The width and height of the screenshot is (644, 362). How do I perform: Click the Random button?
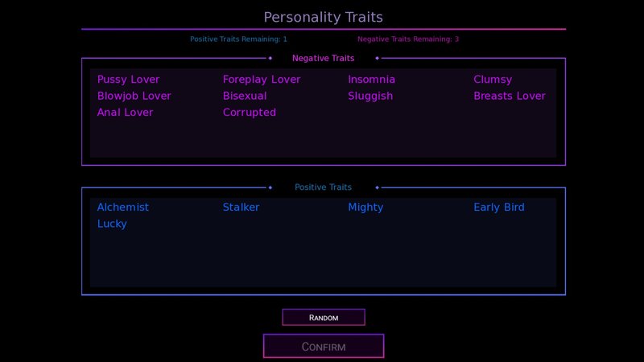pos(324,317)
